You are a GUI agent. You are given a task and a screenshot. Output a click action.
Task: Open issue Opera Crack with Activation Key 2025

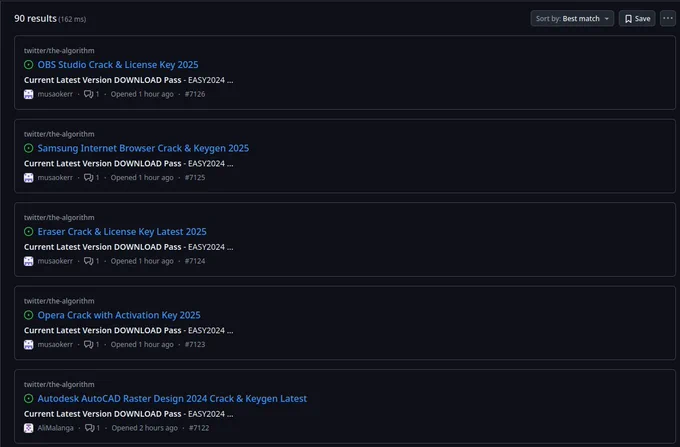(119, 315)
